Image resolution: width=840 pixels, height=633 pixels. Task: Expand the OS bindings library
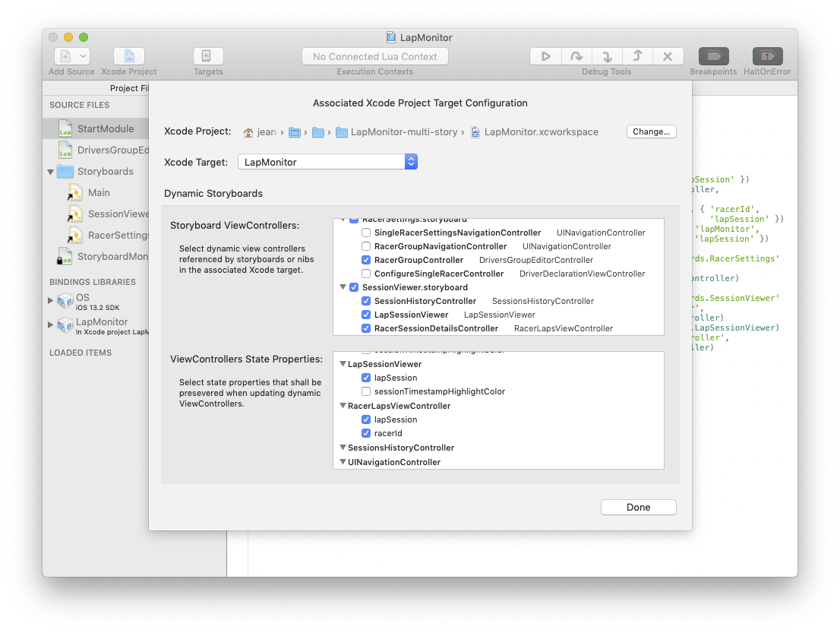(x=50, y=301)
